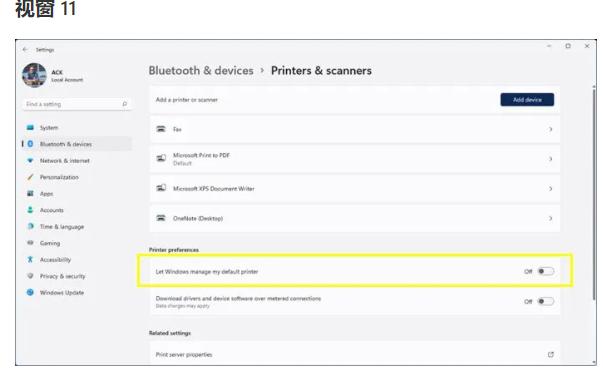Expand the OneNote (Desktop) chevron
This screenshot has width=603, height=376.
point(550,218)
